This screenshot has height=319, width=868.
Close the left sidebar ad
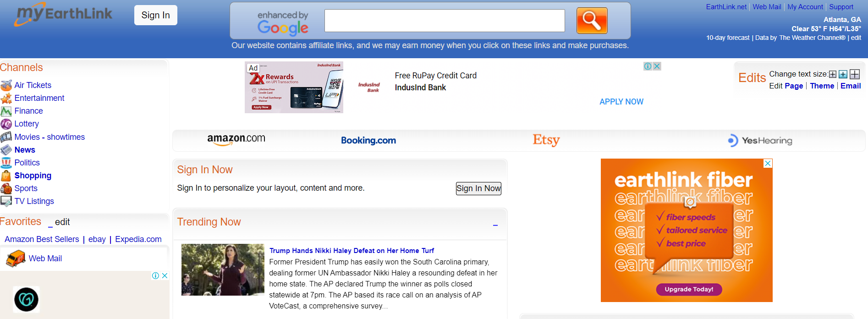165,275
